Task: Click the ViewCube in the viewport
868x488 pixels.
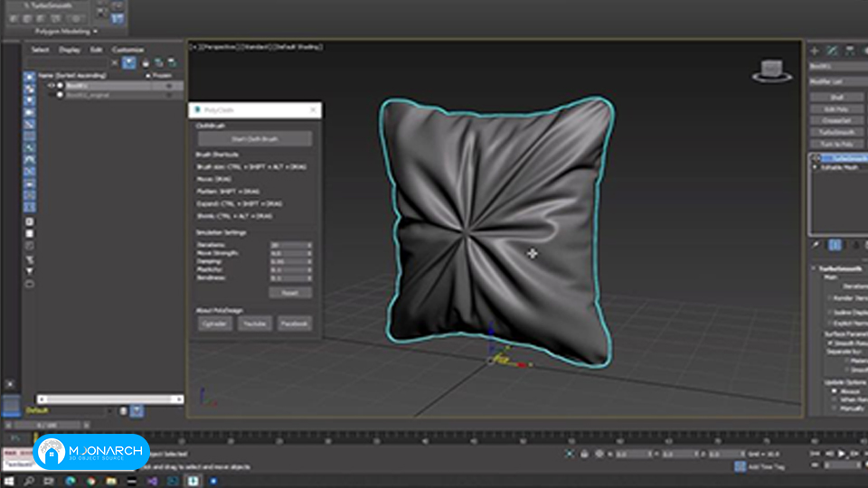Action: [771, 70]
